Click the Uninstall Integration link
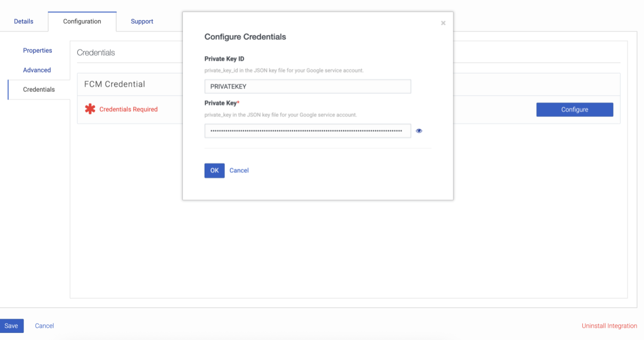Image resolution: width=644 pixels, height=340 pixels. pos(609,326)
